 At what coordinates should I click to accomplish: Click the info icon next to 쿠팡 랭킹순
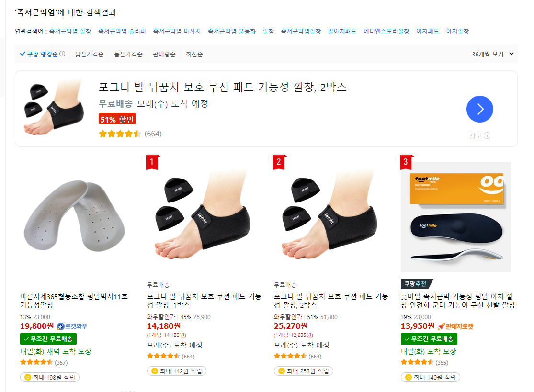62,54
